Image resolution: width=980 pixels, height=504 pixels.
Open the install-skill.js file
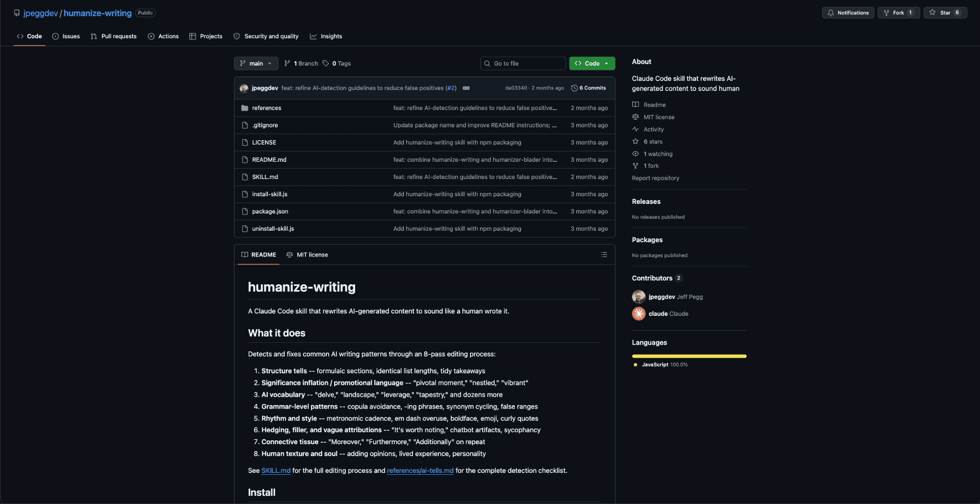pos(269,194)
